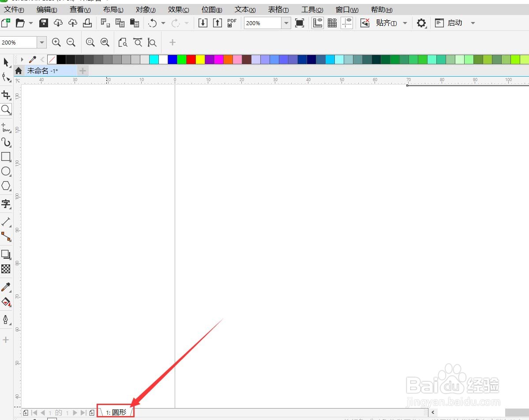Add page after current at navigator end
Screen dimensions: 529x420
click(92, 413)
